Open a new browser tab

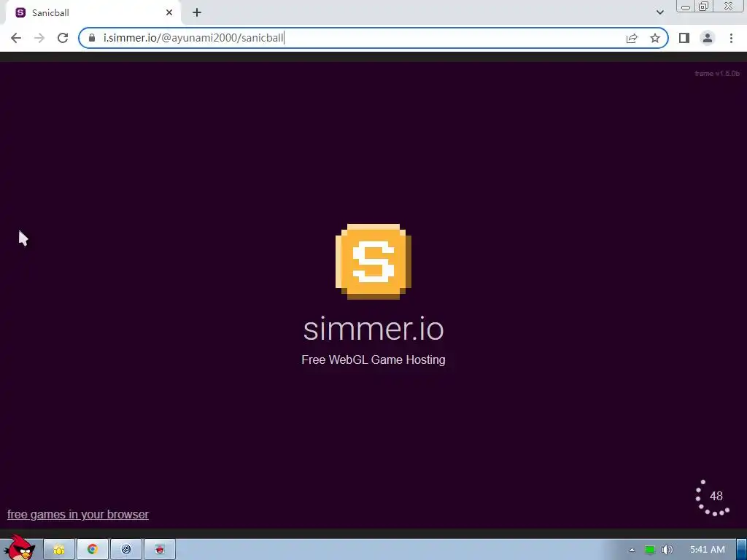tap(197, 13)
